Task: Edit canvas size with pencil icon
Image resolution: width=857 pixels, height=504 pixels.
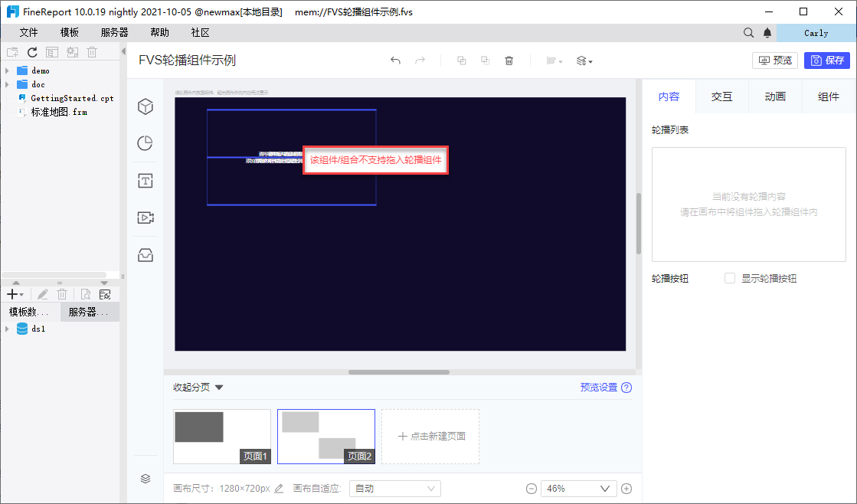Action: coord(279,489)
